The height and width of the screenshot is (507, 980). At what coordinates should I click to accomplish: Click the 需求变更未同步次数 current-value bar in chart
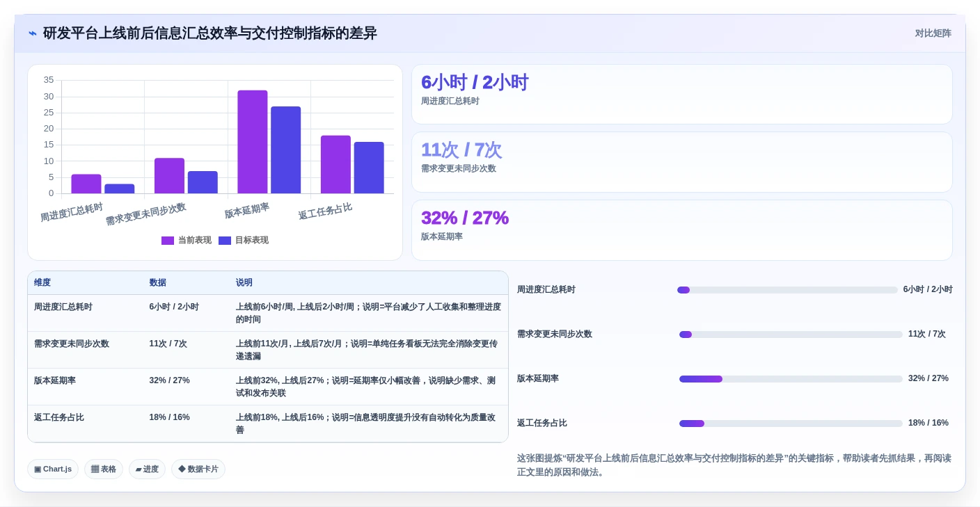tap(169, 176)
